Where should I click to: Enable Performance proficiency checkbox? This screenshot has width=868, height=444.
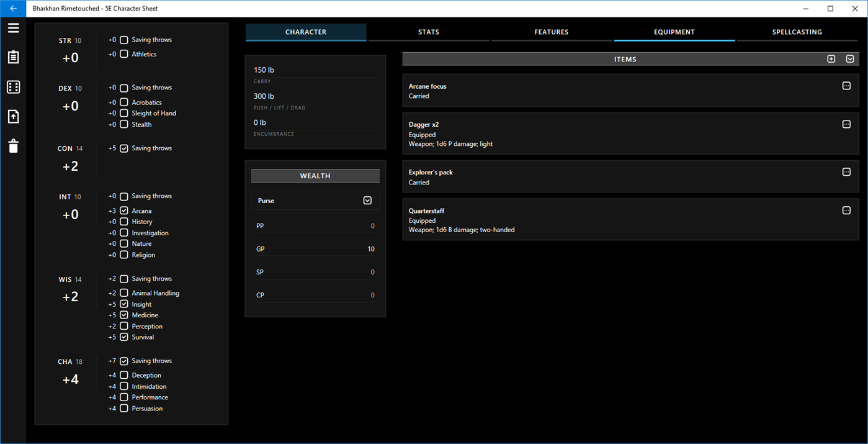tap(124, 397)
